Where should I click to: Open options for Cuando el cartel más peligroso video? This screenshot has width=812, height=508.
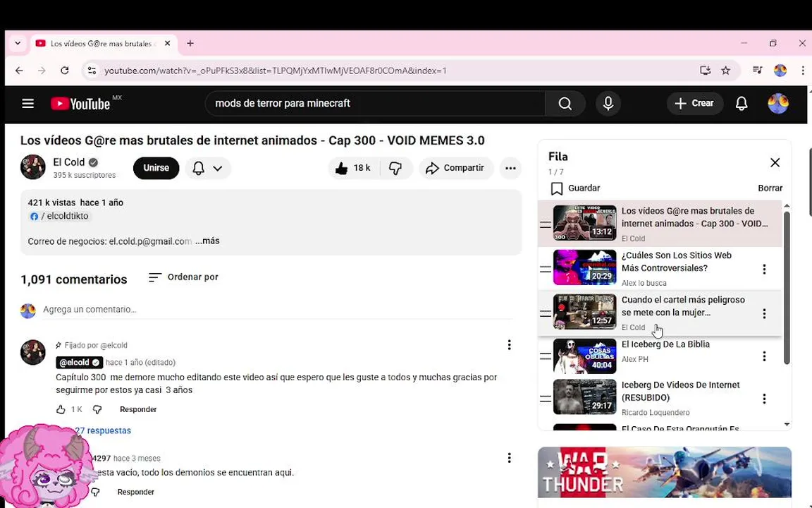click(x=764, y=313)
